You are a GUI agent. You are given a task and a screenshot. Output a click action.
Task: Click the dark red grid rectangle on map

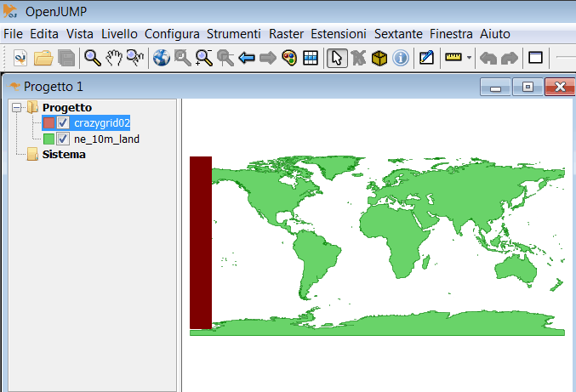[200, 242]
